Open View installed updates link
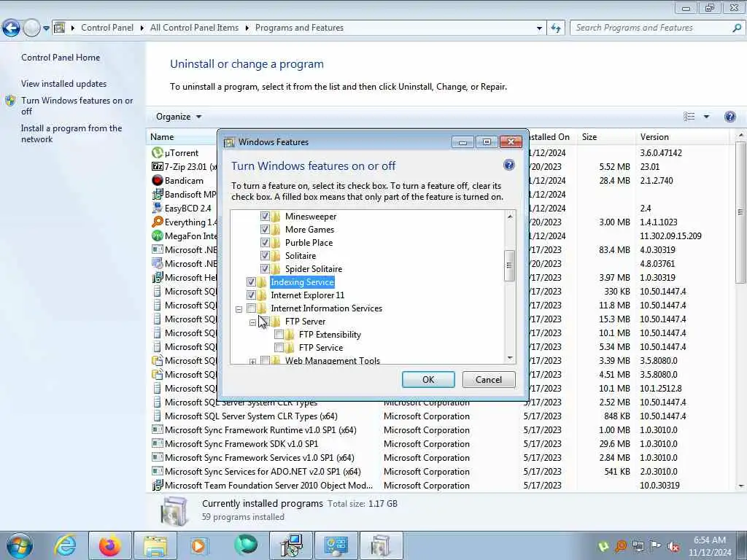 (x=64, y=84)
